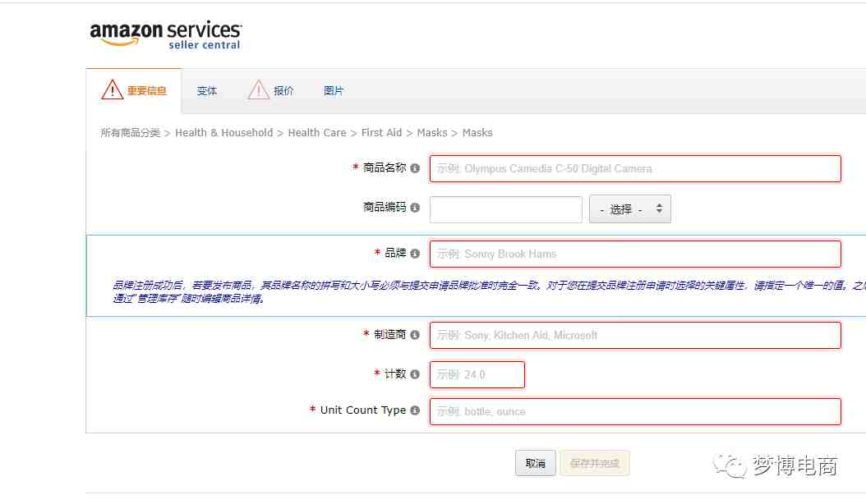Screen dimensions: 866x504
Task: Click the 品牌 field label
Action: (x=395, y=254)
